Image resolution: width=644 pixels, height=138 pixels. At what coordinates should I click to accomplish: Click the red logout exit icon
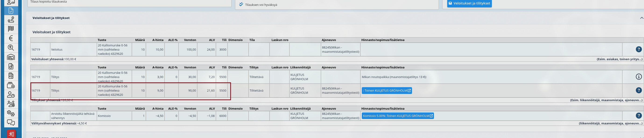coord(11,134)
